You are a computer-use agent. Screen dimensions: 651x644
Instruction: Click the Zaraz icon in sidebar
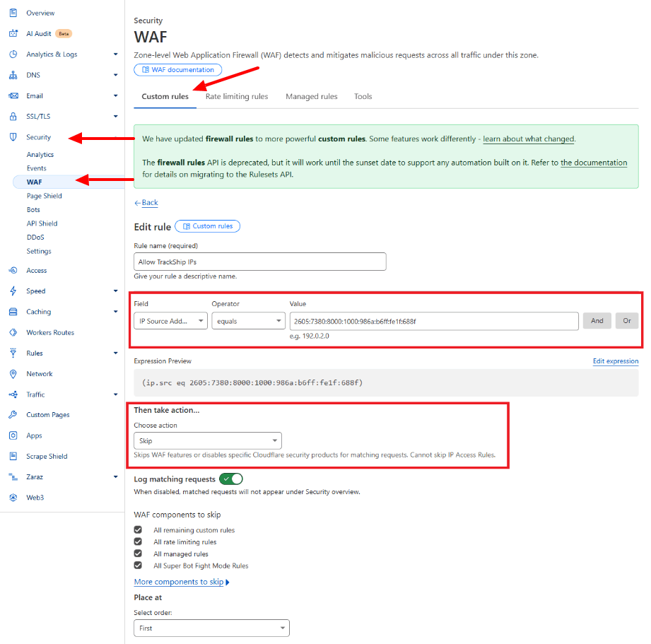(13, 477)
